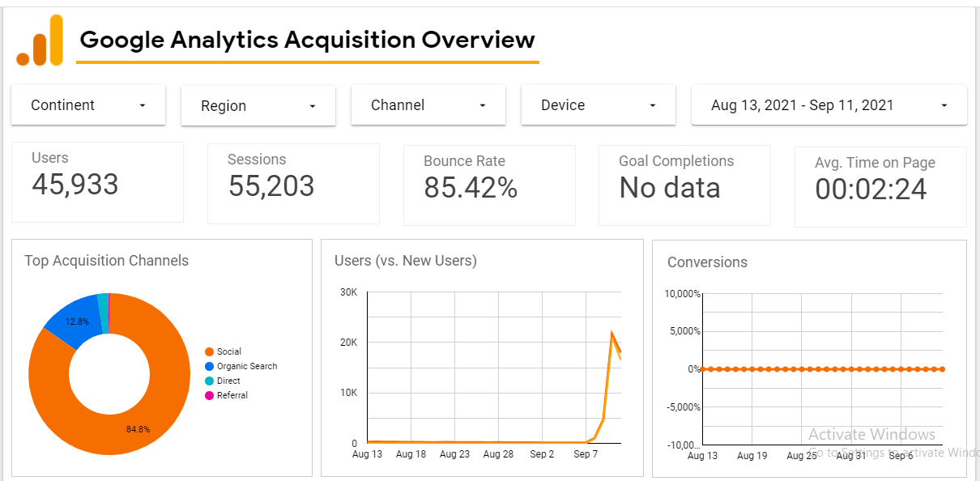The image size is (980, 481).
Task: Open the Aug 13 - Sep 11 date range picker
Action: click(829, 105)
